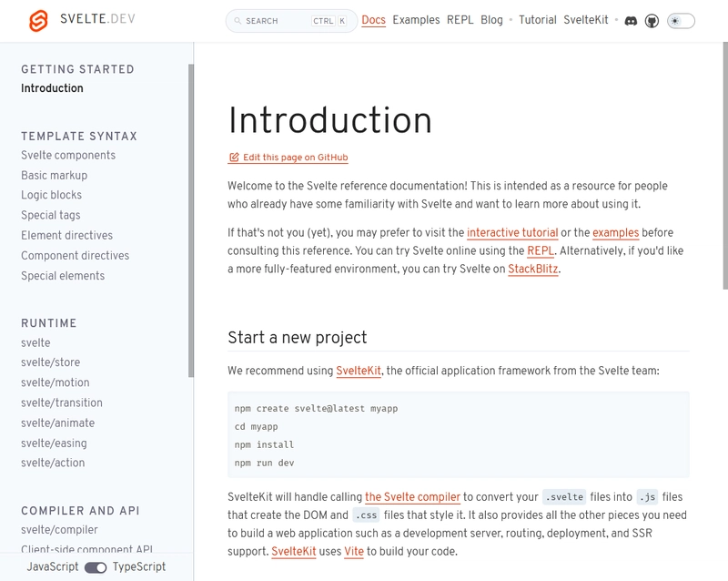The image size is (728, 581).
Task: Open Tutorial from the top navigation
Action: point(537,20)
